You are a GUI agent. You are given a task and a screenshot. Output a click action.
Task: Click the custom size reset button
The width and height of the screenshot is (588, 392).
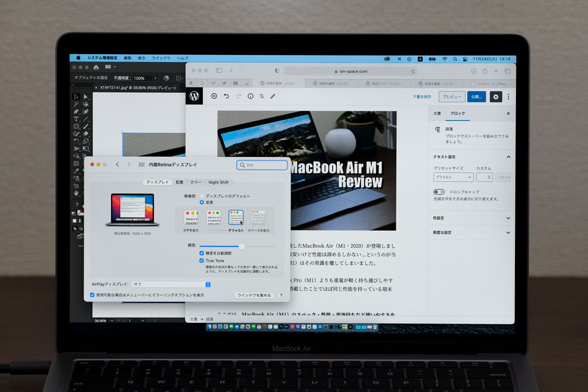(503, 177)
